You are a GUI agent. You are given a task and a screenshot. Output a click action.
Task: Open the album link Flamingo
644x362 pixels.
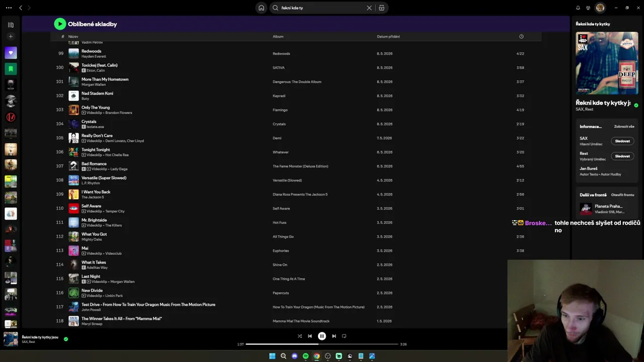click(x=280, y=110)
